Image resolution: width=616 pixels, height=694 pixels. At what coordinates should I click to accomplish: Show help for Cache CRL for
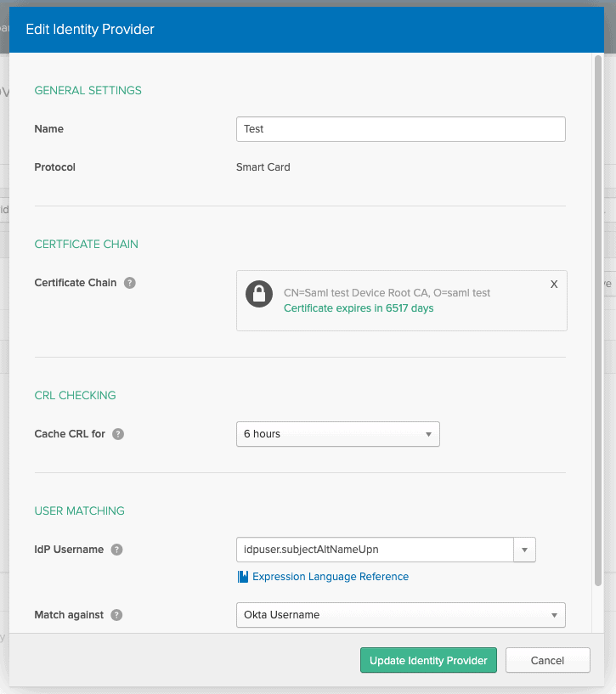pos(118,434)
